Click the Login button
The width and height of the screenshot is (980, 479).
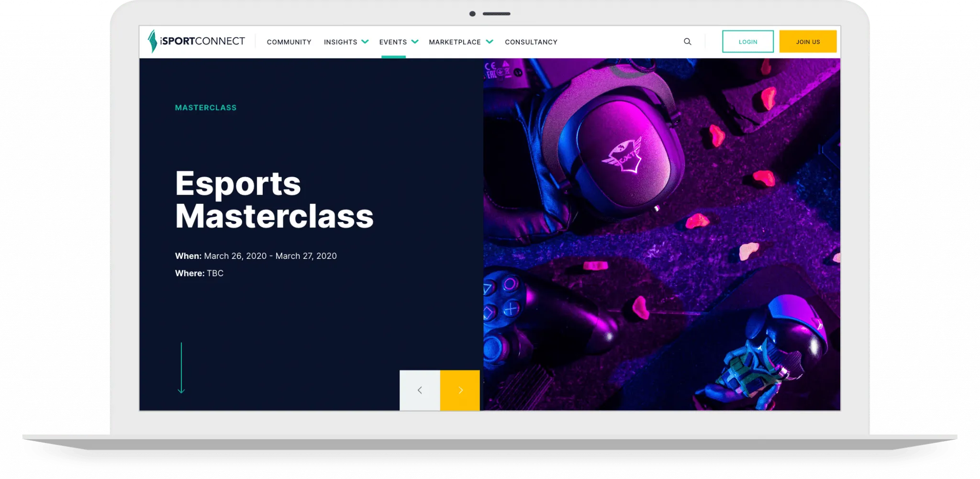748,42
